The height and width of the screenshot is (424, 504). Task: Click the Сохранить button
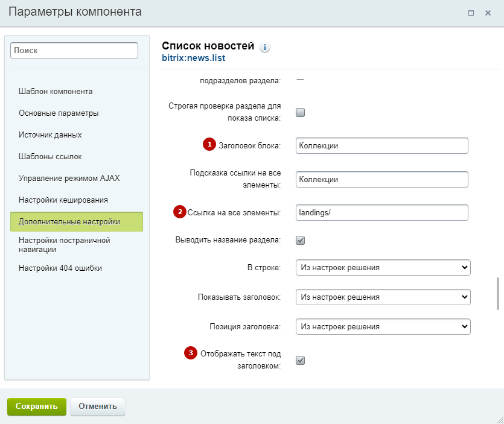tap(37, 407)
